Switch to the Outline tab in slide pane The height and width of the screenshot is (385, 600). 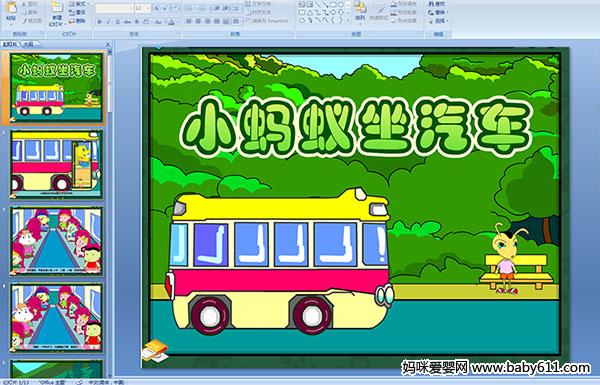click(29, 44)
